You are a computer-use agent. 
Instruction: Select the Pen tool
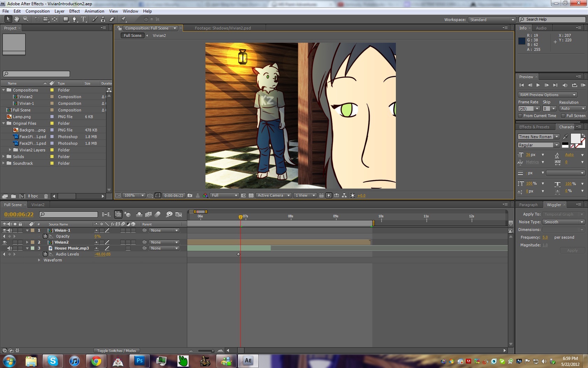pos(75,19)
